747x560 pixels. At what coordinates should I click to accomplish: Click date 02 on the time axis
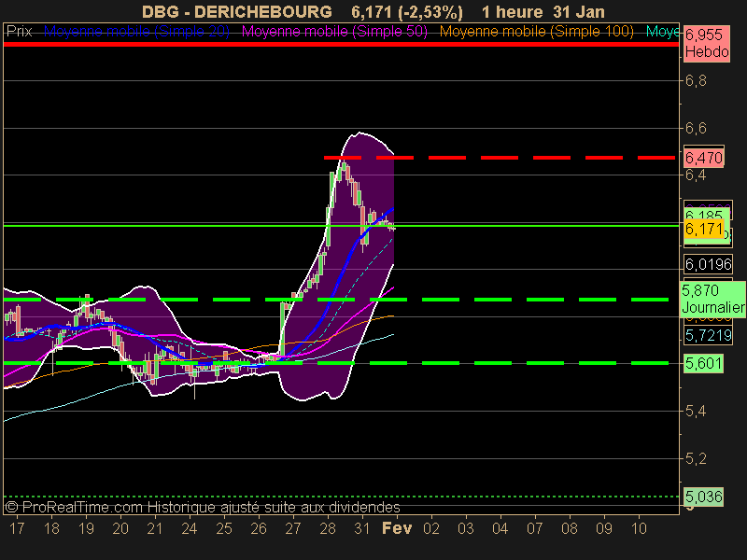point(431,528)
